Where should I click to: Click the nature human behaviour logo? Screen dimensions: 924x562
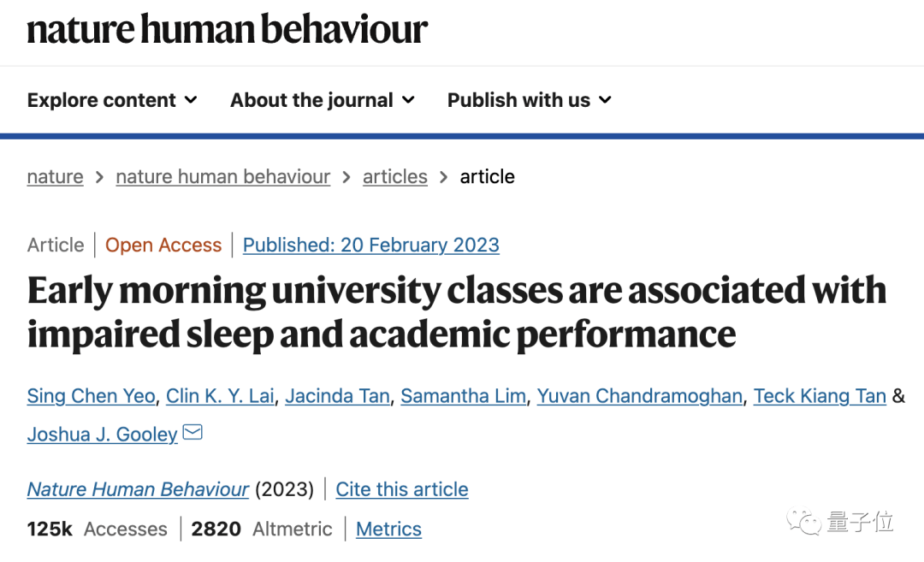click(x=227, y=29)
